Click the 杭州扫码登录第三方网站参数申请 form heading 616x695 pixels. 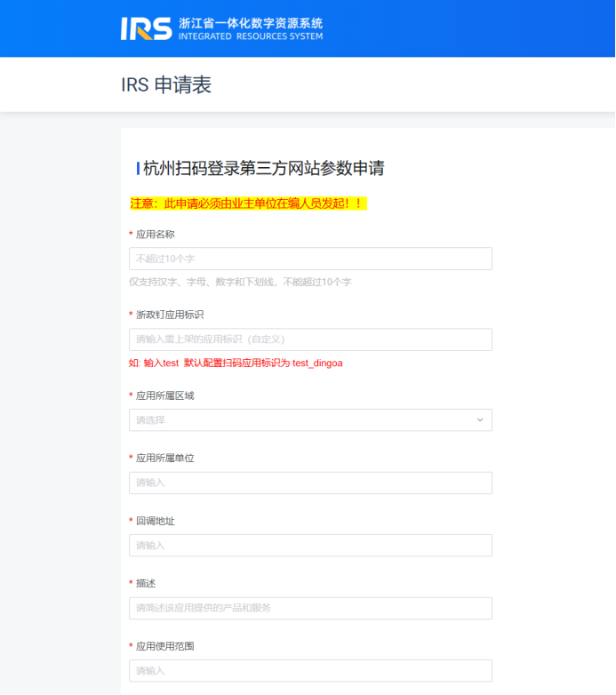point(263,169)
